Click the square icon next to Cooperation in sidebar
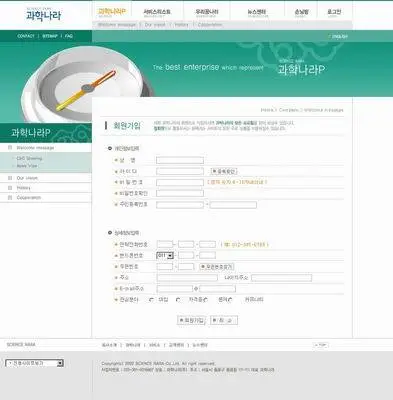Screen dimensions: 393x400 click(10, 198)
